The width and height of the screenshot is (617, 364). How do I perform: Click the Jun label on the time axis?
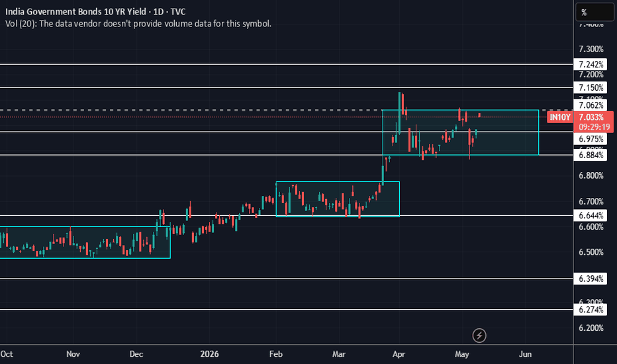(526, 354)
